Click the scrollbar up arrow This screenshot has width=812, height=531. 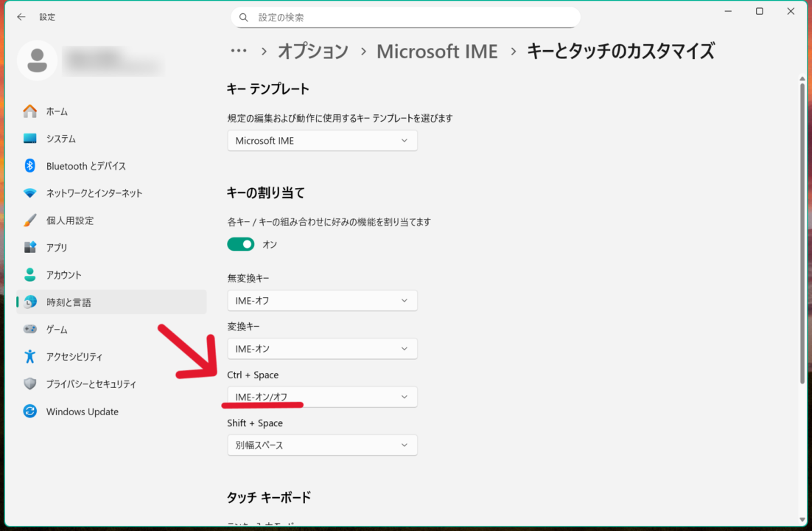pos(802,79)
